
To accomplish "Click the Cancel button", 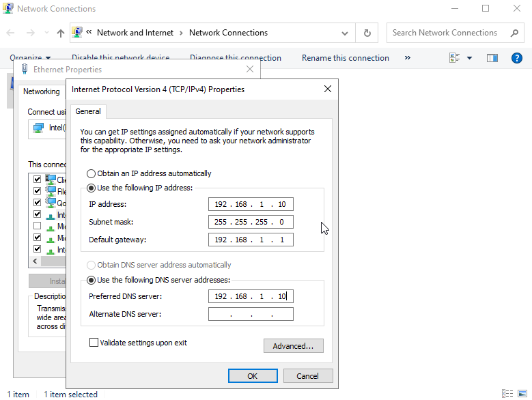I will coord(308,376).
